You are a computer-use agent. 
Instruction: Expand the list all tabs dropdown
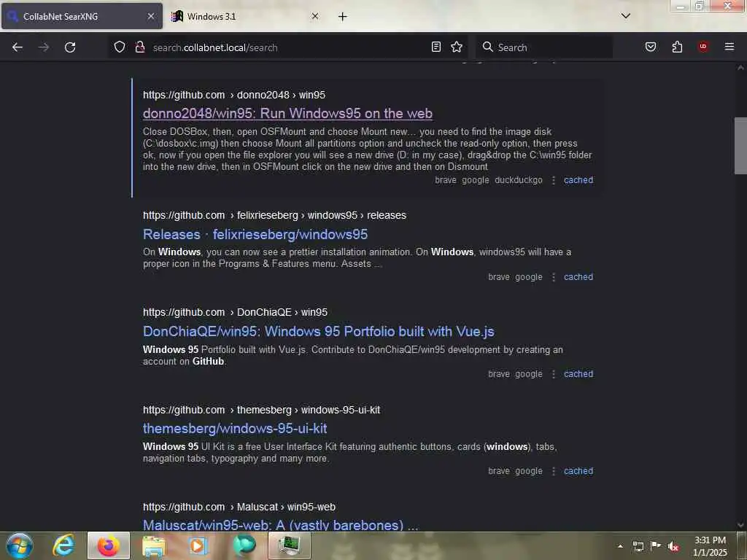626,16
